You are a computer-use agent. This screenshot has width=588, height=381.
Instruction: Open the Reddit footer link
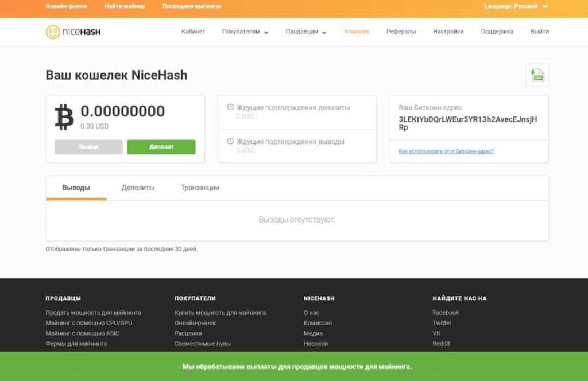tap(441, 344)
